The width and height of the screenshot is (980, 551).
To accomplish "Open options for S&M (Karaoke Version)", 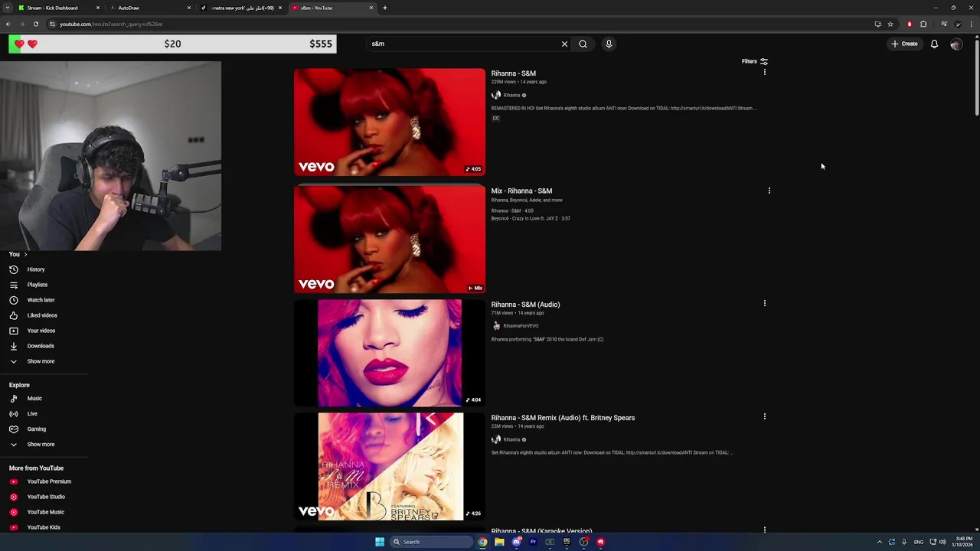I will point(764,530).
